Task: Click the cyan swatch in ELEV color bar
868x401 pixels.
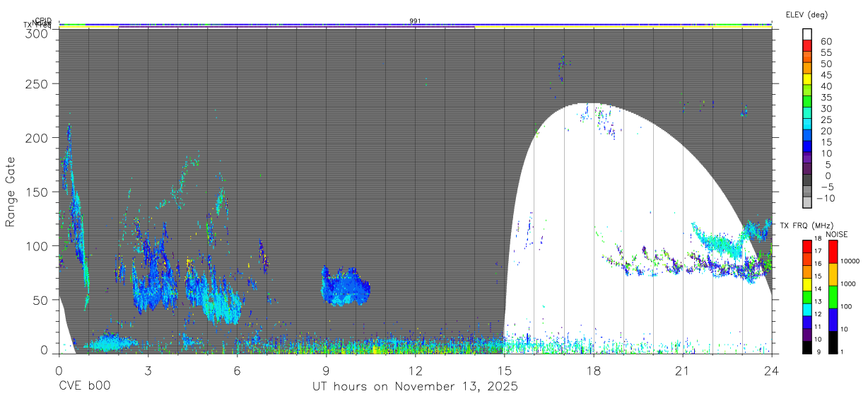Action: 807,124
